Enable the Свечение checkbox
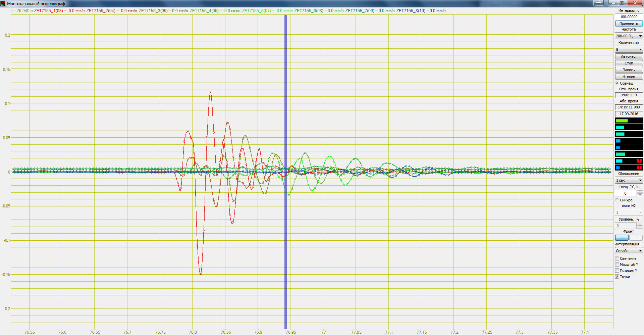644x335 pixels. 617,258
